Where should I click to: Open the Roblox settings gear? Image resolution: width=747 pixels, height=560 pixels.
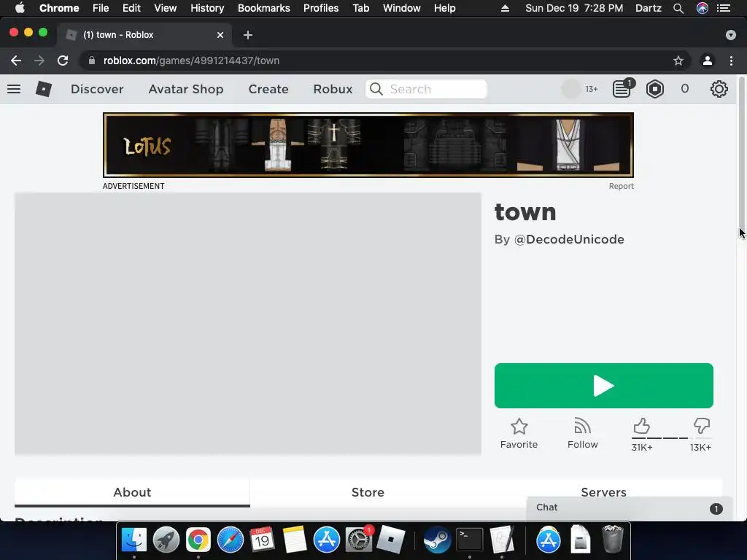click(x=719, y=89)
